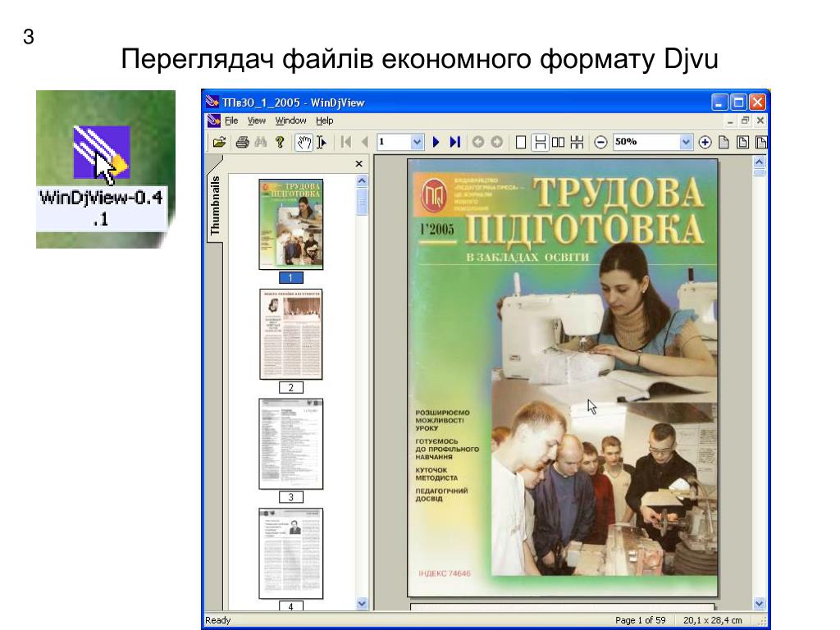Click the page icon left of the cut-off last icon
This screenshot has height=630, width=840.
pyautogui.click(x=742, y=143)
